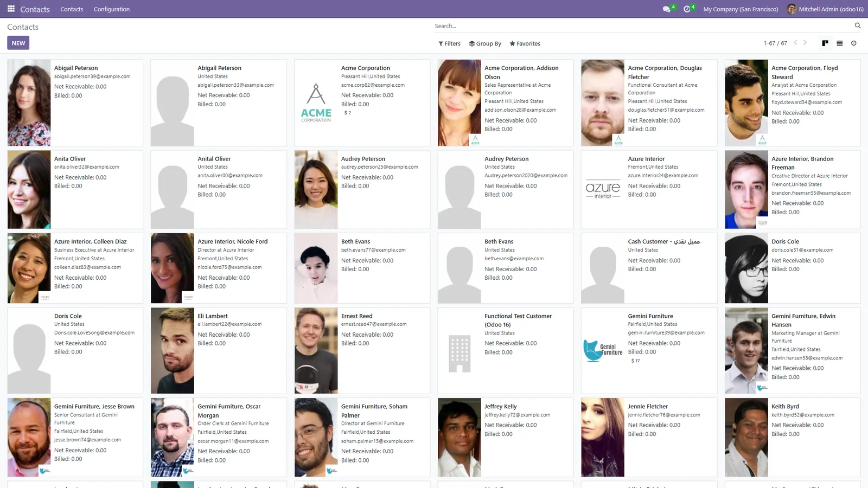
Task: Select the Gemini Furniture, Edwin Hansen name
Action: pyautogui.click(x=803, y=320)
